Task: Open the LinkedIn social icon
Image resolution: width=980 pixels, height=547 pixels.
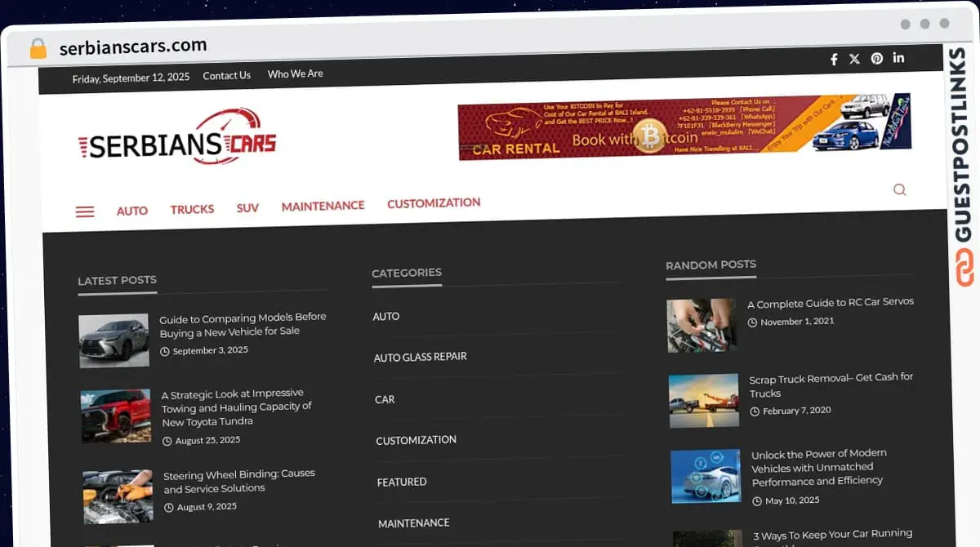Action: (898, 57)
